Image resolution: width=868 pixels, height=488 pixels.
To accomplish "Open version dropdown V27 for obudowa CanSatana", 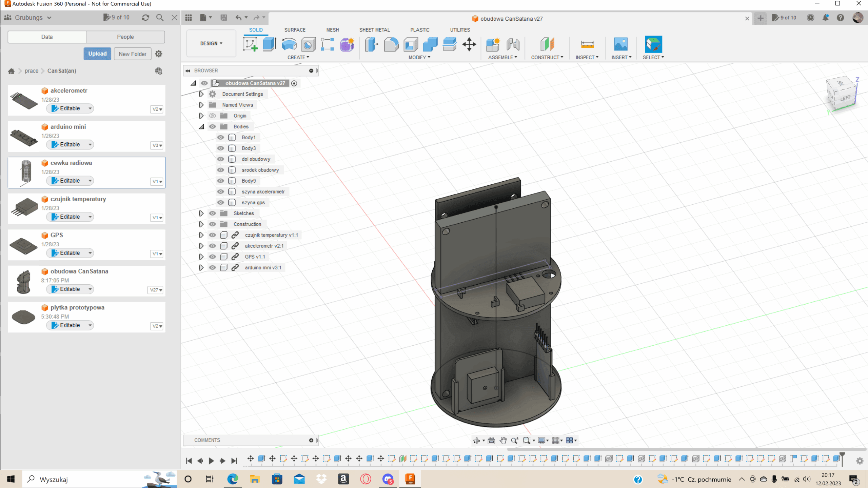I will pyautogui.click(x=156, y=290).
